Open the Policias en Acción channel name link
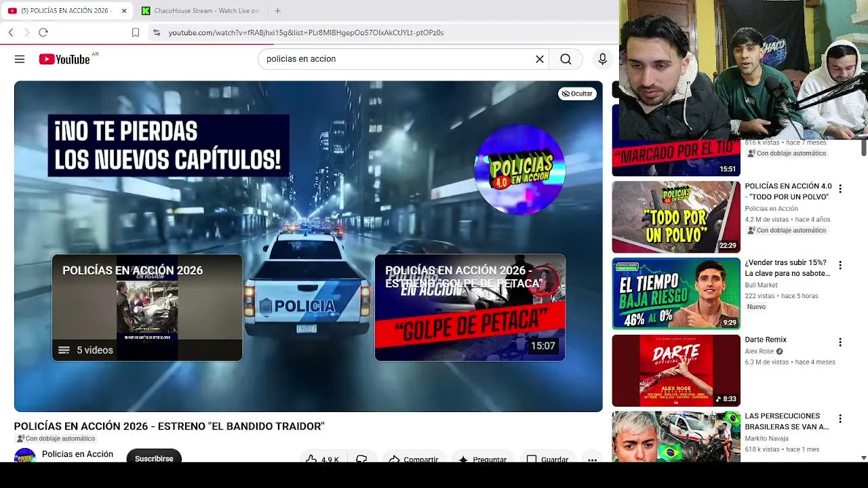Screen dimensions: 868x488 [77, 454]
